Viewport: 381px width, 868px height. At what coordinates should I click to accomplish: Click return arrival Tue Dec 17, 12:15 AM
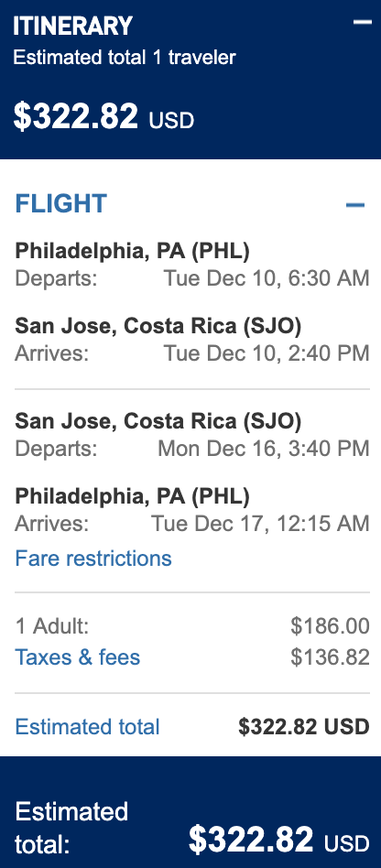coord(260,523)
